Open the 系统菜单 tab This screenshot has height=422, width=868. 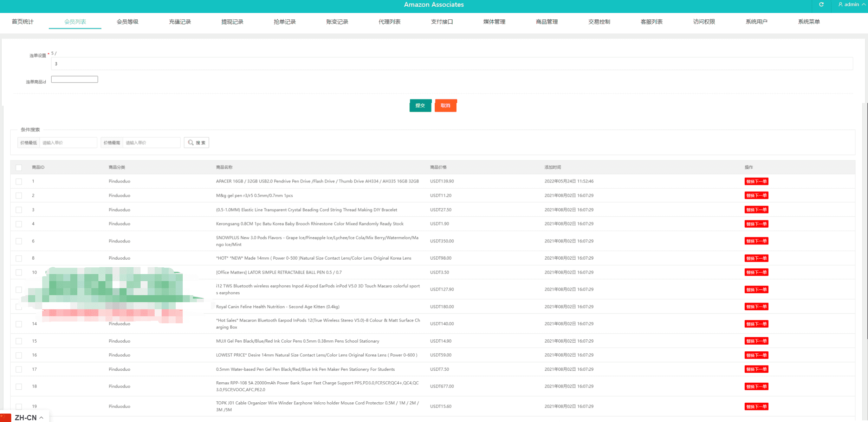click(808, 22)
